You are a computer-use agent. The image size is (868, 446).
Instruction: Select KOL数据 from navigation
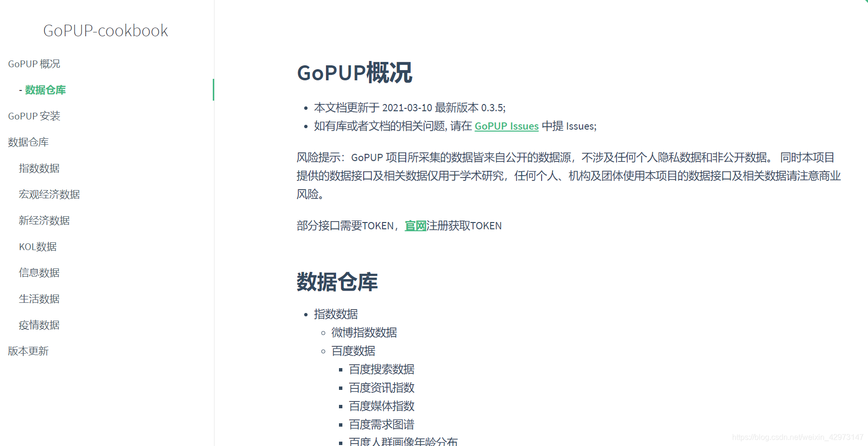tap(38, 246)
